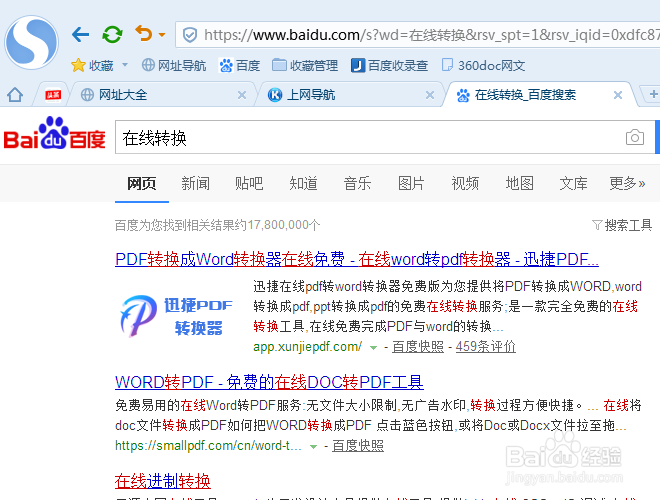Select the 新闻 search category

pyautogui.click(x=195, y=183)
